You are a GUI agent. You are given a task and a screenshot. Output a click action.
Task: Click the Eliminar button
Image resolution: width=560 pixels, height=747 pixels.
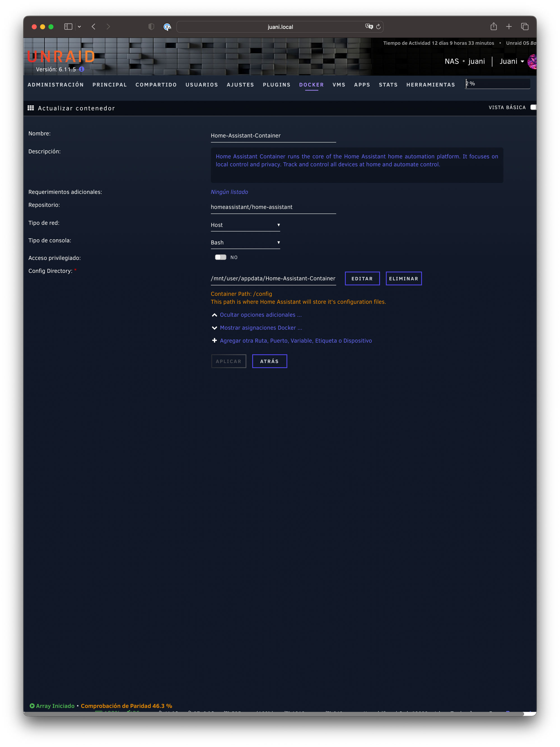404,279
